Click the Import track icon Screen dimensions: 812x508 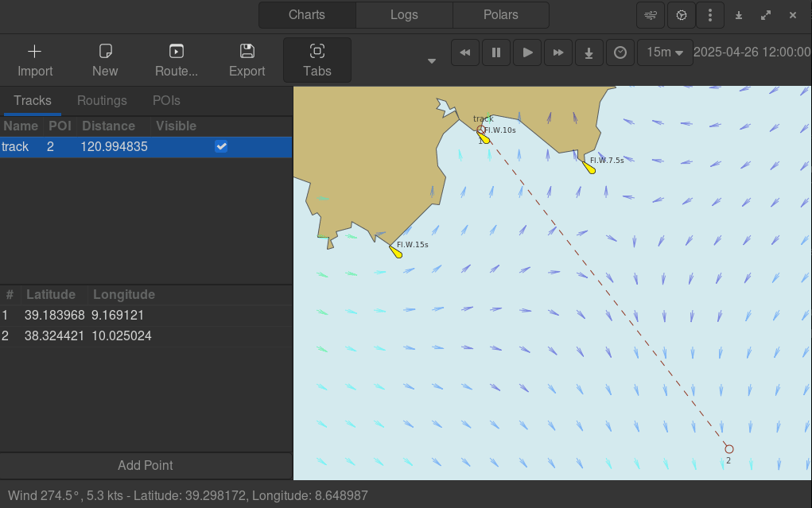click(35, 52)
